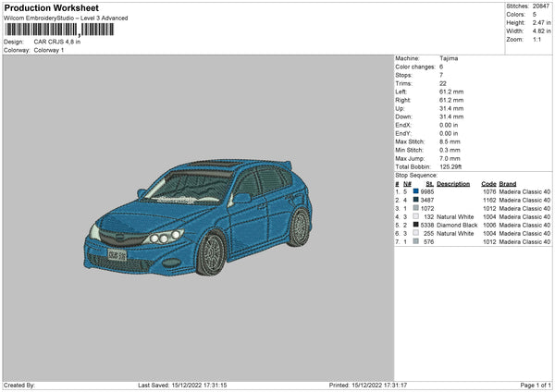Click the Wilcom EmbroideryStudio Level 3 Advanced text

pos(66,18)
